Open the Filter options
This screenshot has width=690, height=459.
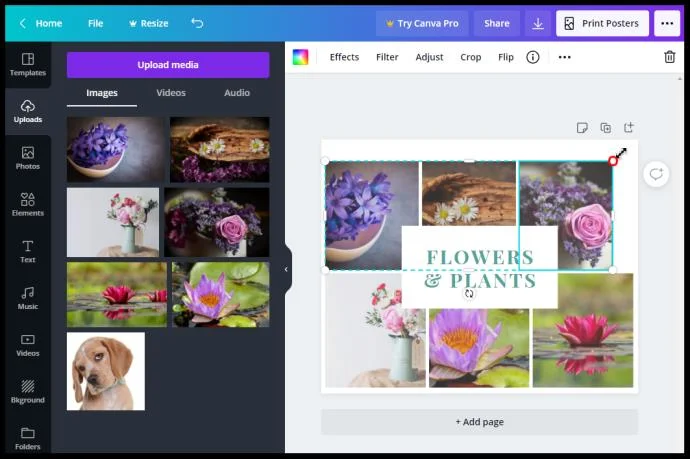[387, 57]
